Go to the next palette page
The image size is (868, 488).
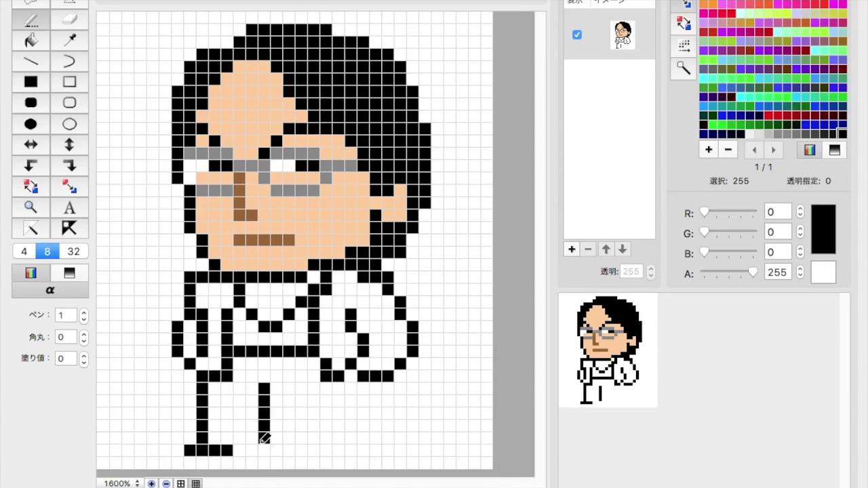coord(773,150)
